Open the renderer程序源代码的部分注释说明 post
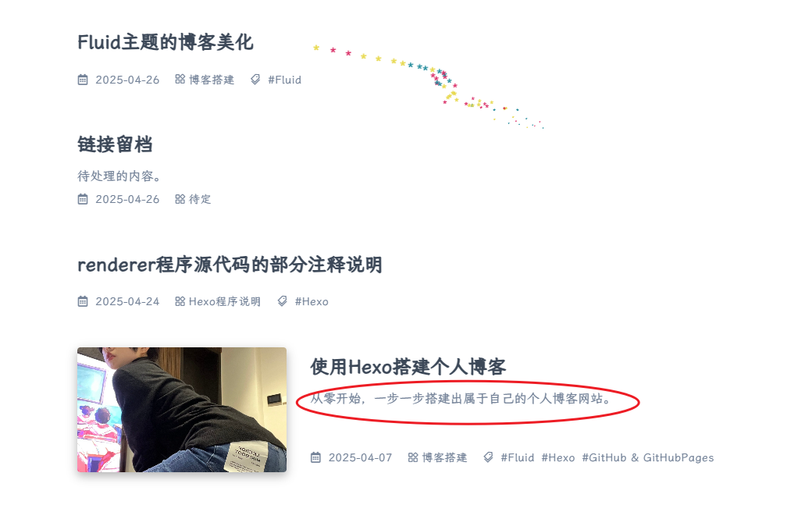 (x=230, y=265)
